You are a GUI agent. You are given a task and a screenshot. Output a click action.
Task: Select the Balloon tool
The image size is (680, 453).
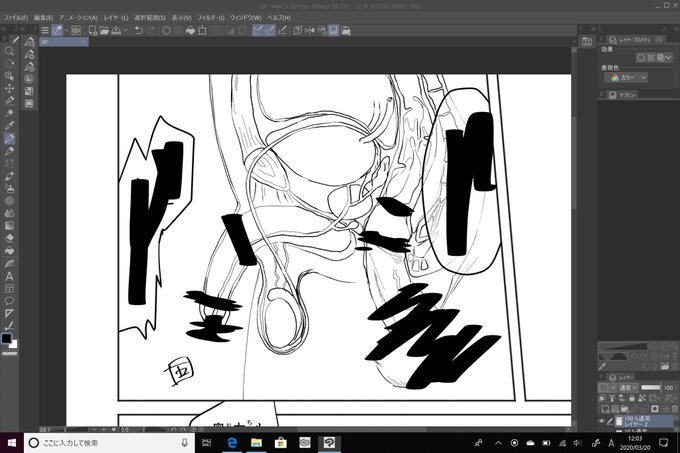click(x=9, y=300)
